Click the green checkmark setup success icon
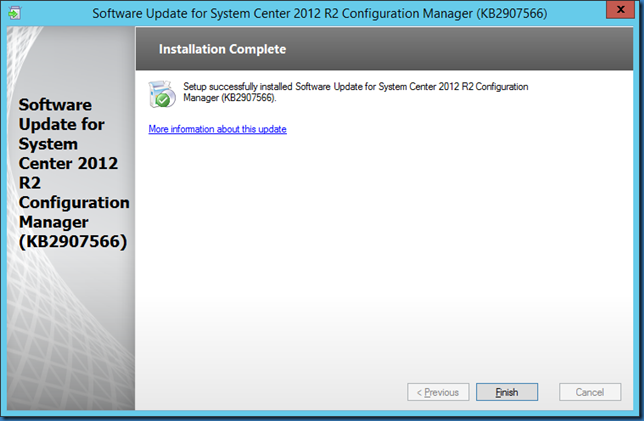The width and height of the screenshot is (644, 421). (159, 94)
